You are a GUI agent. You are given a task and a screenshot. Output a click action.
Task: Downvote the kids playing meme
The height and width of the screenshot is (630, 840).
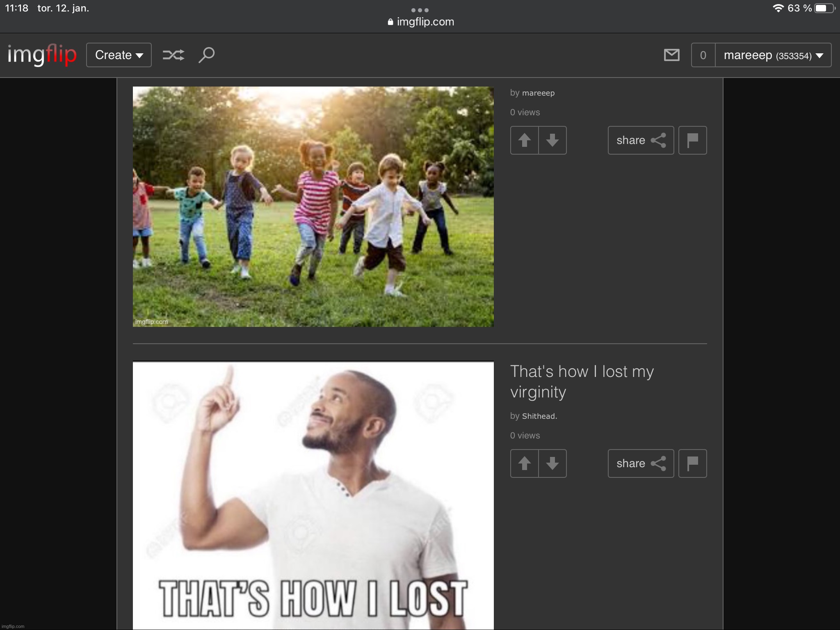552,140
